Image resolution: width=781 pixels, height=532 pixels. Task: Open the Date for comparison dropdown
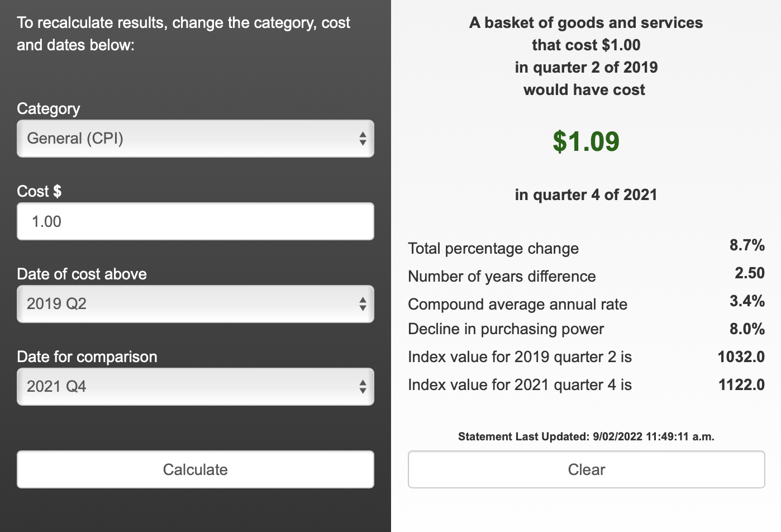pos(195,387)
